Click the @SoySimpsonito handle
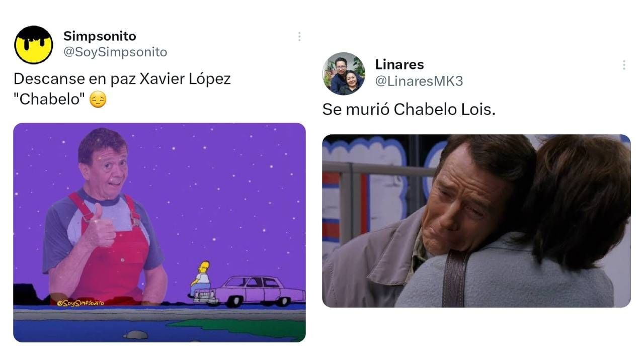This screenshot has height=362, width=644. [x=115, y=52]
